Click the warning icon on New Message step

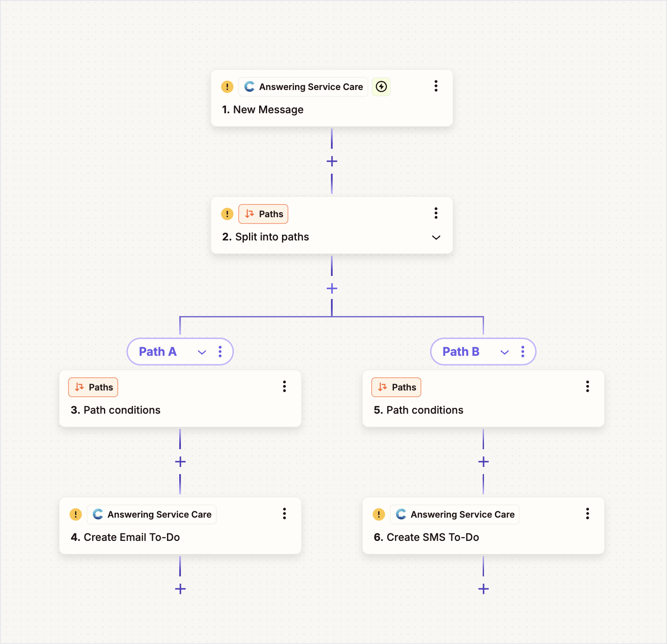tap(227, 87)
